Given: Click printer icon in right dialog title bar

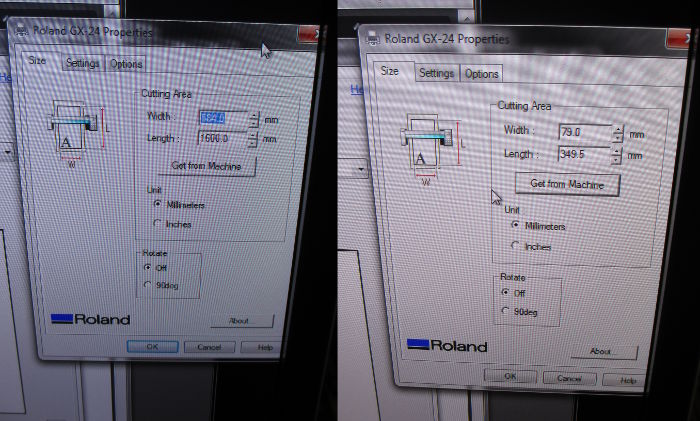Looking at the screenshot, I should [x=373, y=39].
